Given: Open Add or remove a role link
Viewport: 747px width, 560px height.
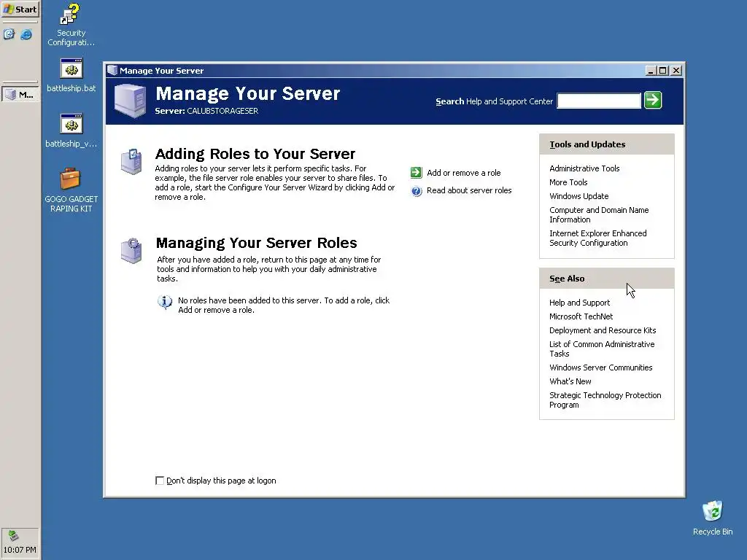Looking at the screenshot, I should (x=463, y=173).
